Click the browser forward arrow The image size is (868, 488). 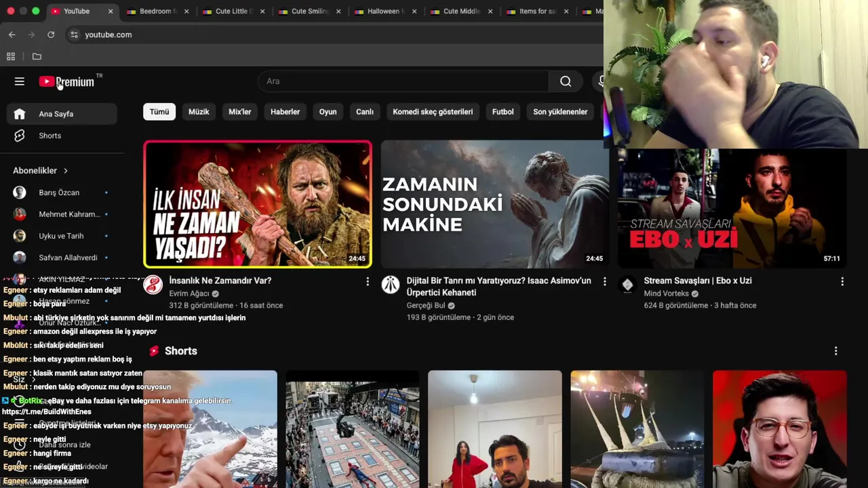[x=31, y=35]
